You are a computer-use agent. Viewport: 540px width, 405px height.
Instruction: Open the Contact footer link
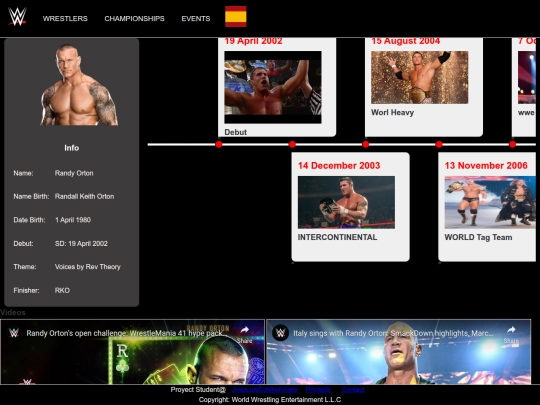click(x=353, y=390)
